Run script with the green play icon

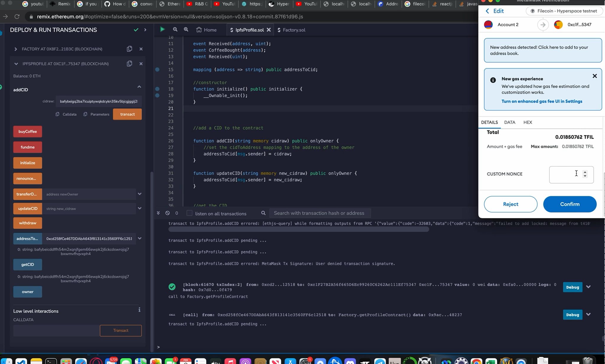click(x=162, y=29)
